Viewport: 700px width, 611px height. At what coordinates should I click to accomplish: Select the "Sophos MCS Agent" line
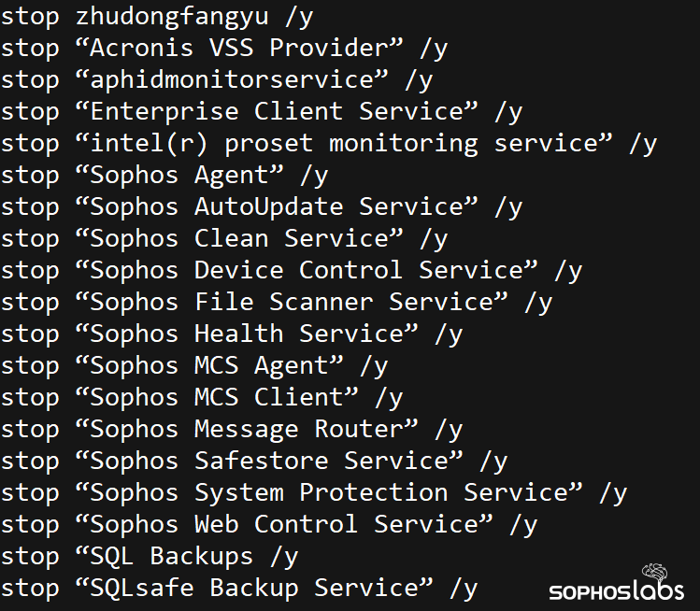194,365
